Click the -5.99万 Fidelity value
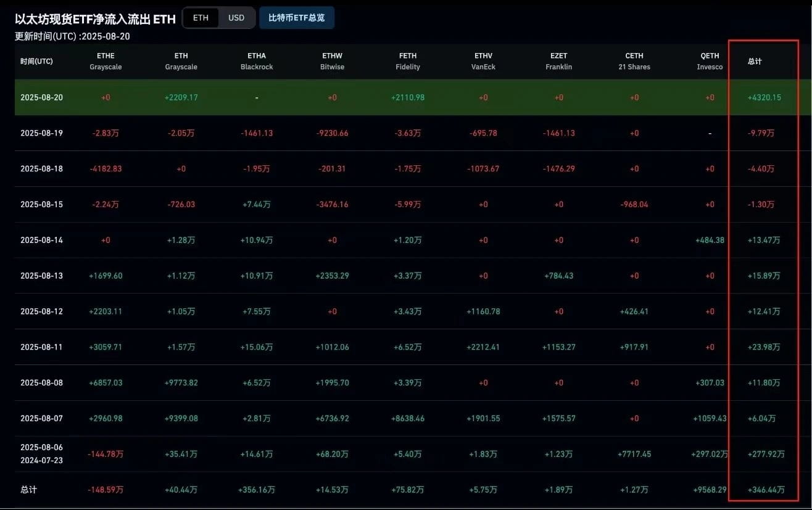 (x=408, y=204)
